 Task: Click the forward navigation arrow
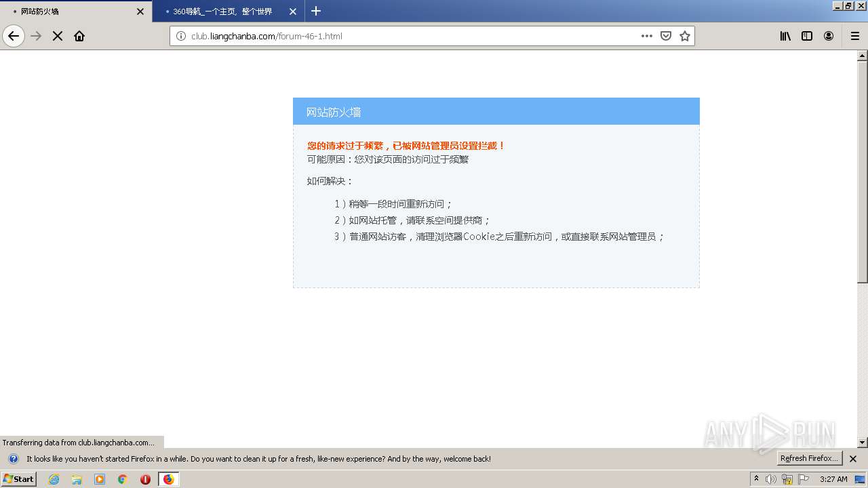pyautogui.click(x=37, y=36)
